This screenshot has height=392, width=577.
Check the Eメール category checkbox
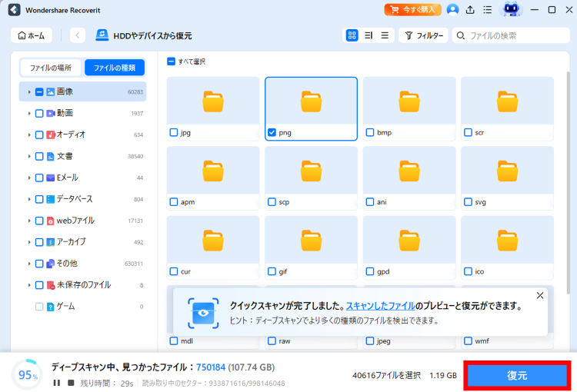click(39, 178)
